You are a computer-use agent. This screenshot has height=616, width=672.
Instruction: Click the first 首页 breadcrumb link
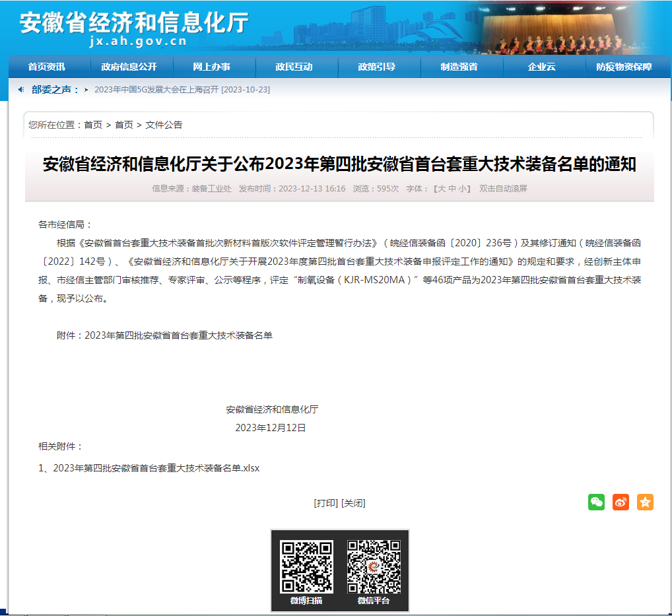[93, 125]
